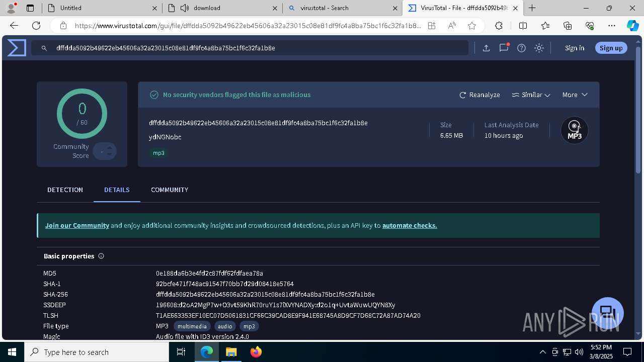Switch to the Untitled browser tab

coord(101,8)
